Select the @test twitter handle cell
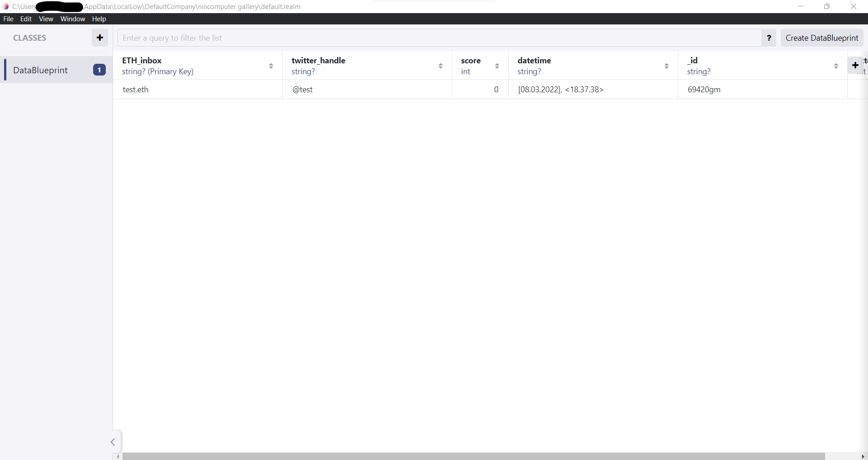This screenshot has height=460, width=868. (367, 90)
